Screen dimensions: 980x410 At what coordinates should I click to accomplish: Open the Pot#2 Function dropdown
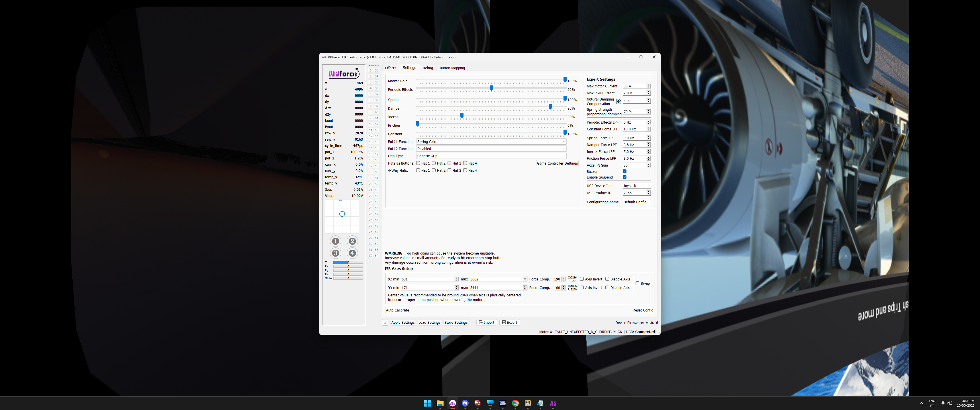(x=491, y=149)
